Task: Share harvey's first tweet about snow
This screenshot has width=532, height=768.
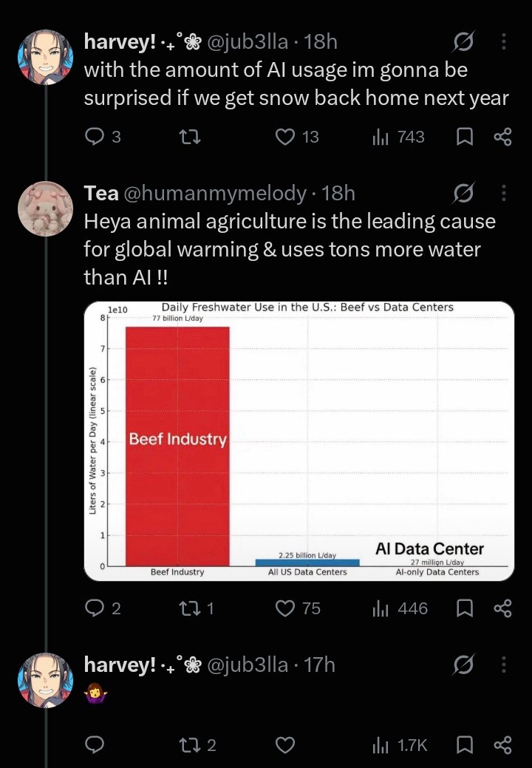Action: (503, 137)
